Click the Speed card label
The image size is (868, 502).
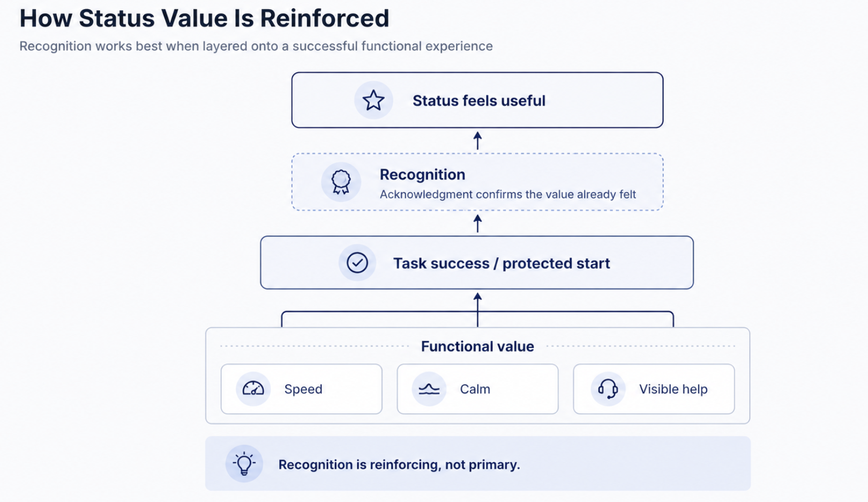[303, 389]
